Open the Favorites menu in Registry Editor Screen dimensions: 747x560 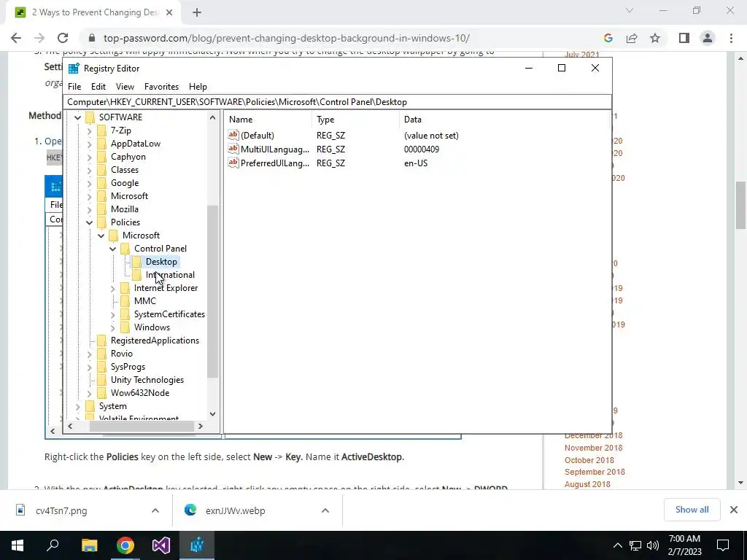tap(161, 87)
